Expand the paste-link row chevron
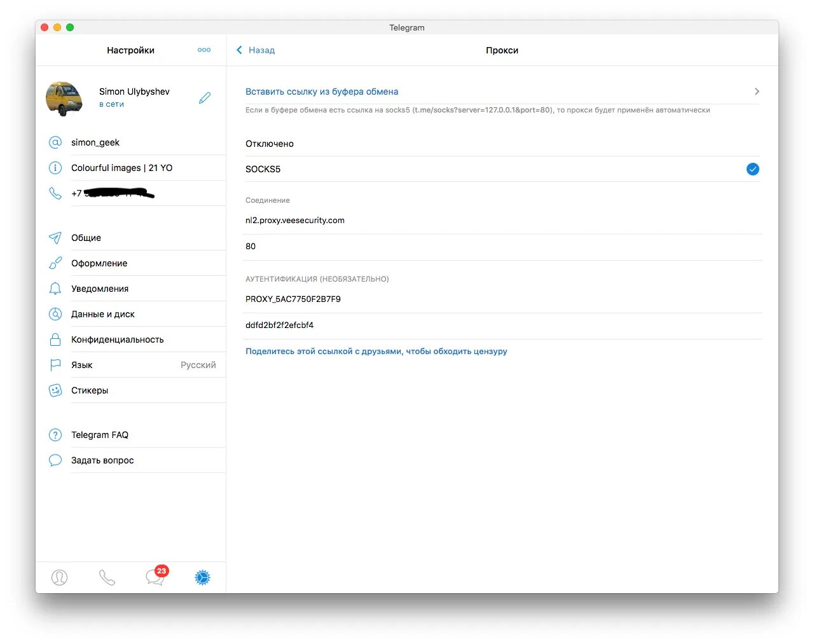This screenshot has width=814, height=644. point(757,92)
